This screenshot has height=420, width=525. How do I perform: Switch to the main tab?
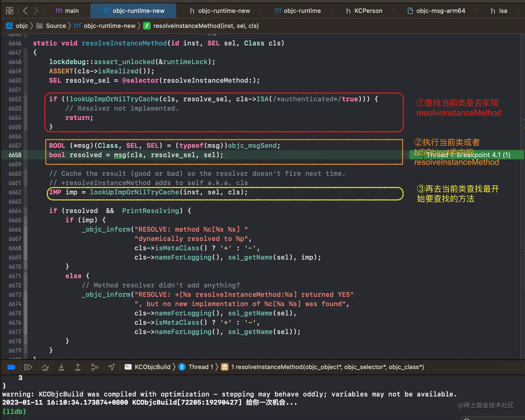[67, 11]
